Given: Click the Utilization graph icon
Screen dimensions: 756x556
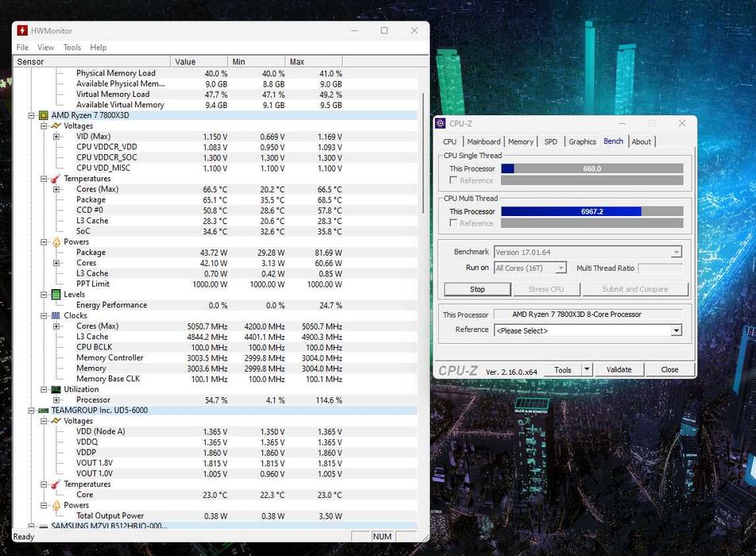Looking at the screenshot, I should pyautogui.click(x=56, y=389).
